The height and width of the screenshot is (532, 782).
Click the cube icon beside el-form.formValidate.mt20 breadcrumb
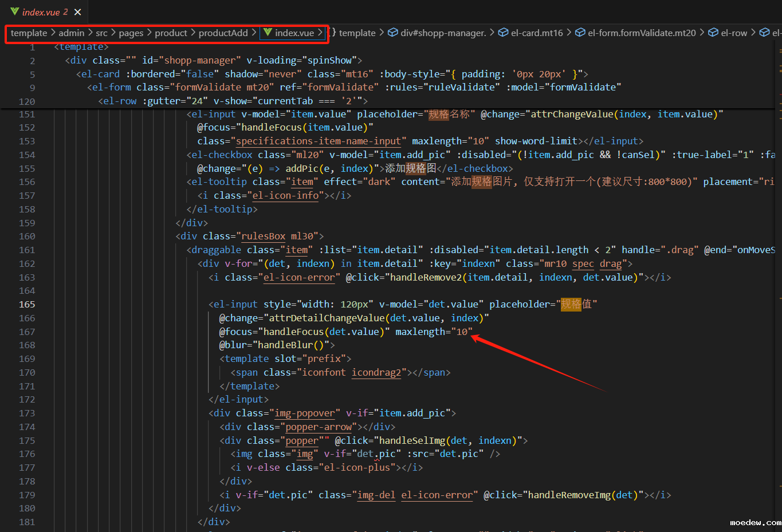click(580, 33)
